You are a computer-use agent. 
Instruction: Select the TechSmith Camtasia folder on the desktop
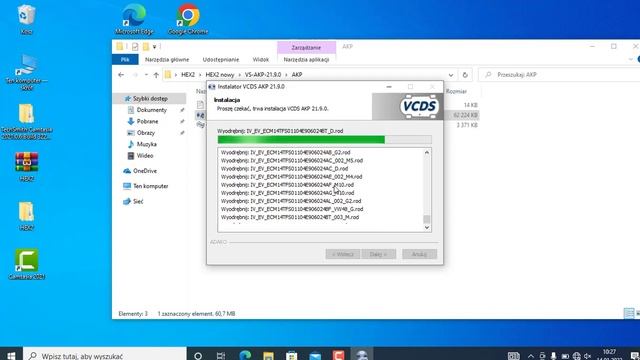[x=26, y=121]
